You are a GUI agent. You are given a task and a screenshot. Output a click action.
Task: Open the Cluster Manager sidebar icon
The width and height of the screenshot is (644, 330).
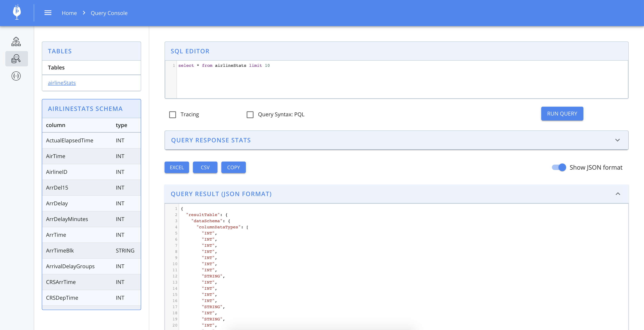click(x=16, y=41)
